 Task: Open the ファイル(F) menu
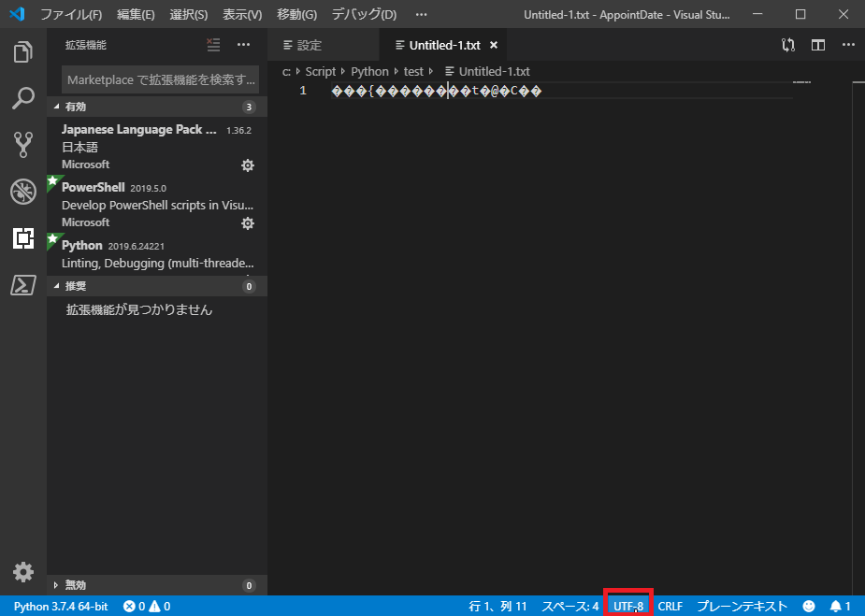coord(71,14)
